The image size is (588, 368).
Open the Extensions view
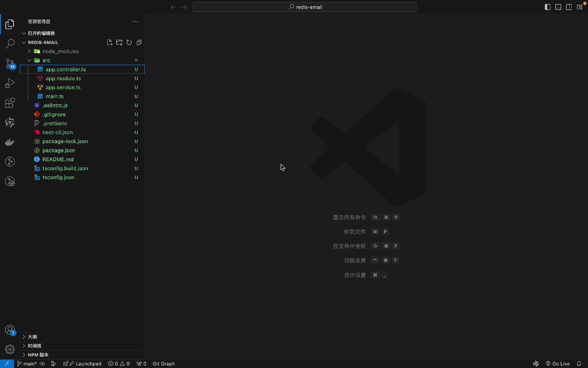[10, 103]
